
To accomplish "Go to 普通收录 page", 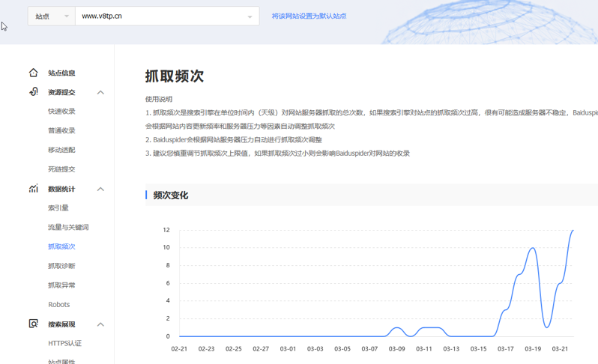I will coord(61,131).
